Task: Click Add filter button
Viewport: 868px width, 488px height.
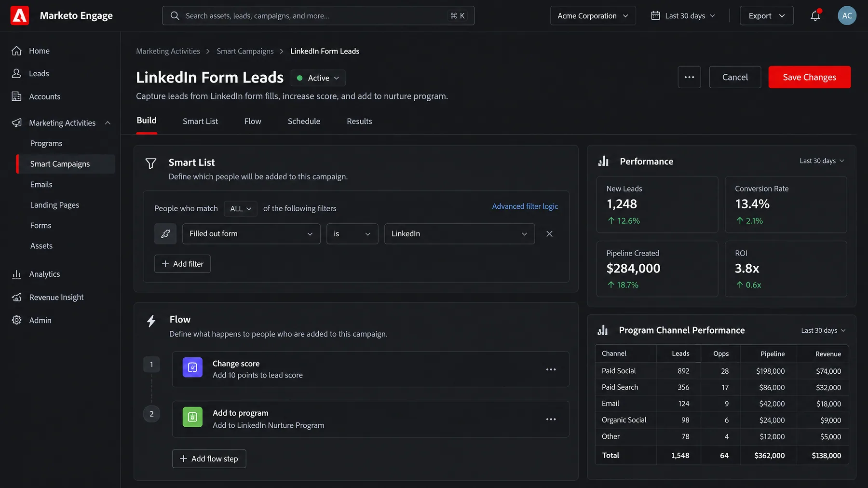Action: [182, 264]
